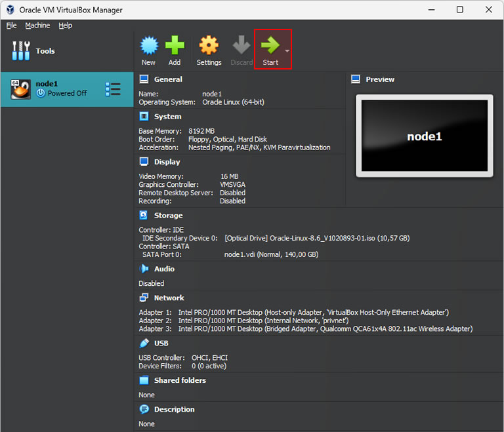Click the node1 preview thumbnail
This screenshot has width=504, height=432.
click(425, 136)
